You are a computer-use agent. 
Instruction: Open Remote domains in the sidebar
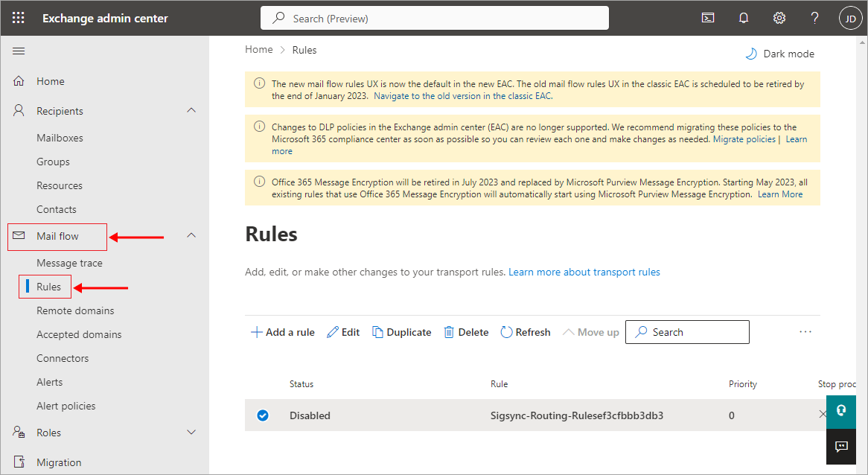[x=75, y=310]
